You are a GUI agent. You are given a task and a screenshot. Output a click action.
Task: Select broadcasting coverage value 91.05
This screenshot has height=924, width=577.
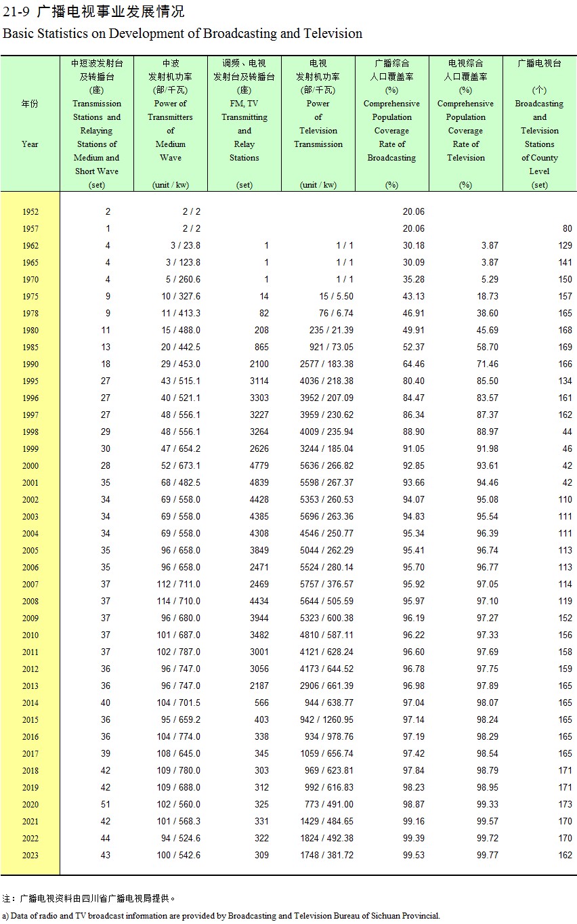(x=413, y=449)
